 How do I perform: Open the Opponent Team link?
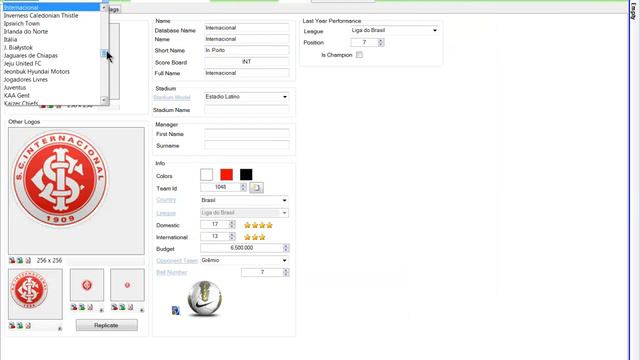(177, 260)
